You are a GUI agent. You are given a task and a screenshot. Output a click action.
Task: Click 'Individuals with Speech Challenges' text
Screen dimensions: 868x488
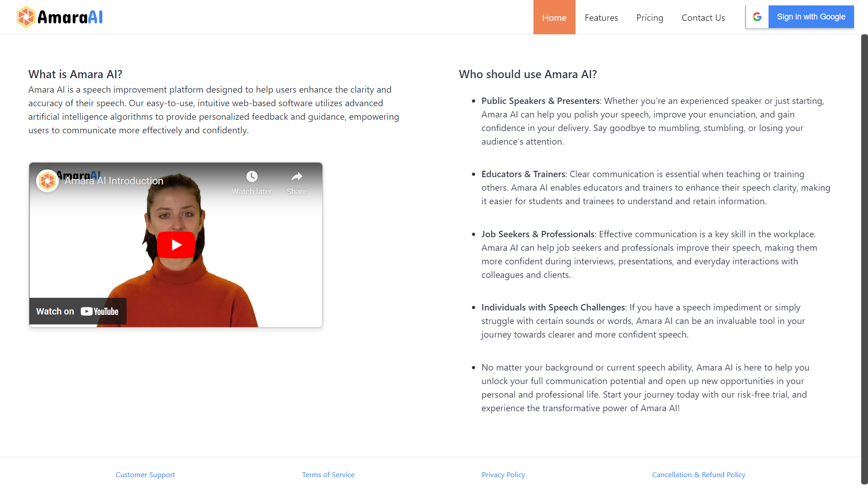(x=553, y=307)
